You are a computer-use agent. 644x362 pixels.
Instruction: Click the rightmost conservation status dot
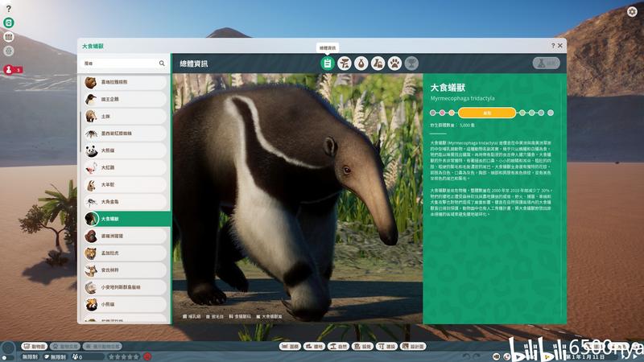551,113
